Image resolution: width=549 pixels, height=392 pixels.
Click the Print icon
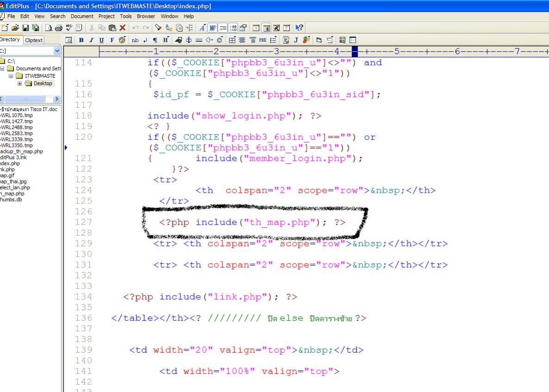[58, 28]
